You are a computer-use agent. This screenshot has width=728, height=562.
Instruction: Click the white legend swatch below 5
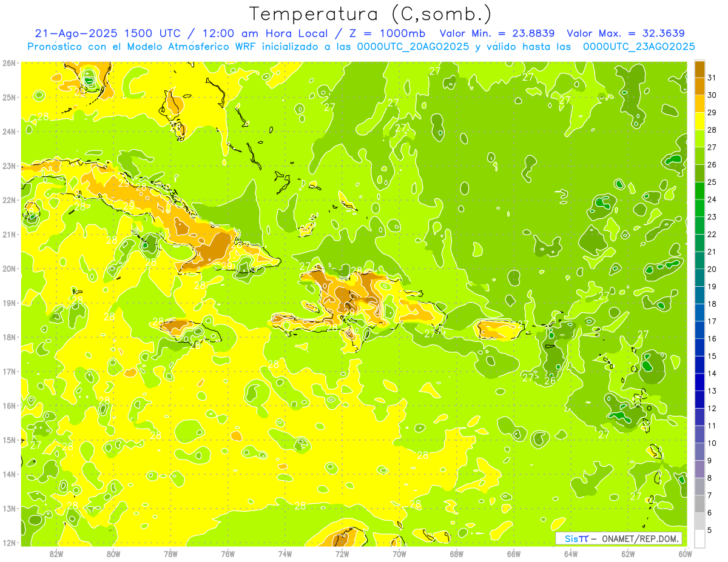[x=699, y=539]
